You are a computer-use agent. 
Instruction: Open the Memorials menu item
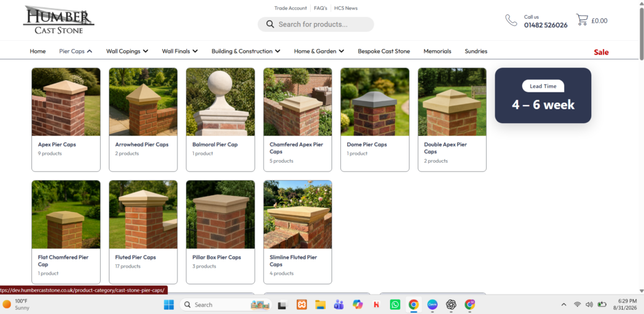[x=438, y=51]
